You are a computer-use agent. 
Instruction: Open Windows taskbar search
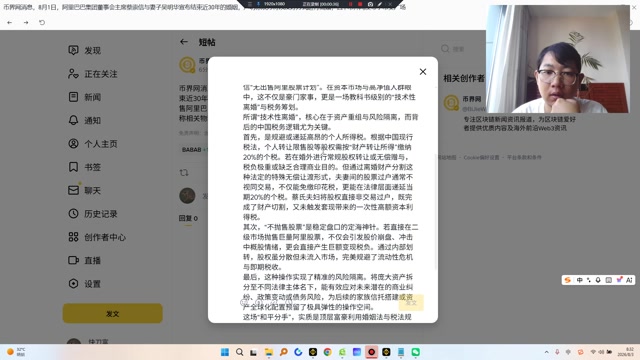(240, 352)
